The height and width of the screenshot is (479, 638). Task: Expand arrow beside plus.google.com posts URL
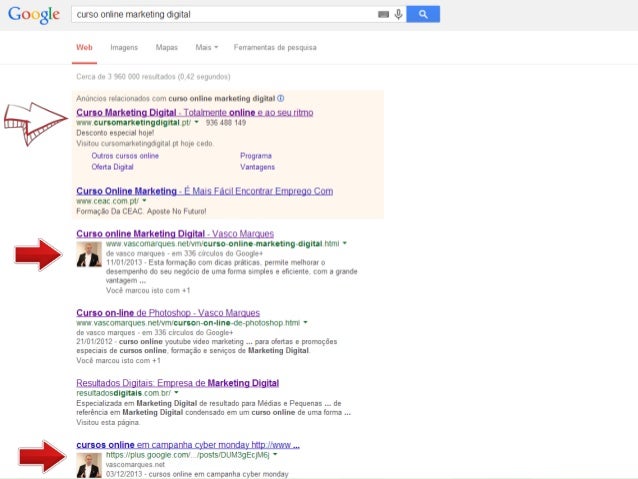[x=275, y=455]
